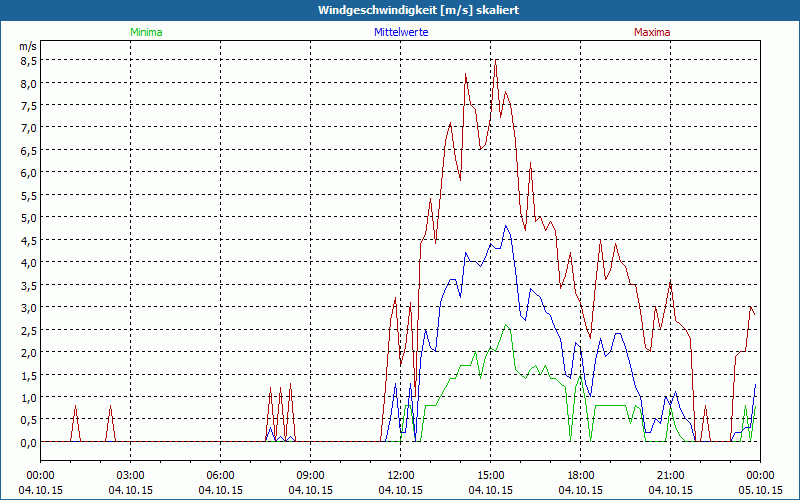Click the 4,5 y-axis value
Screen dimensions: 800x500
[x=28, y=240]
